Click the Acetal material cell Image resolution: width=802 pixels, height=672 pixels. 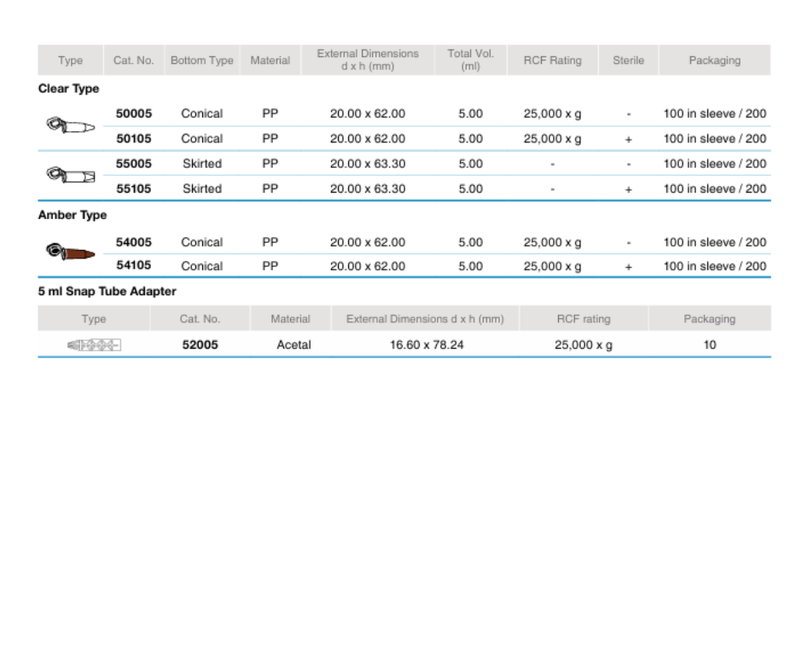click(x=293, y=345)
